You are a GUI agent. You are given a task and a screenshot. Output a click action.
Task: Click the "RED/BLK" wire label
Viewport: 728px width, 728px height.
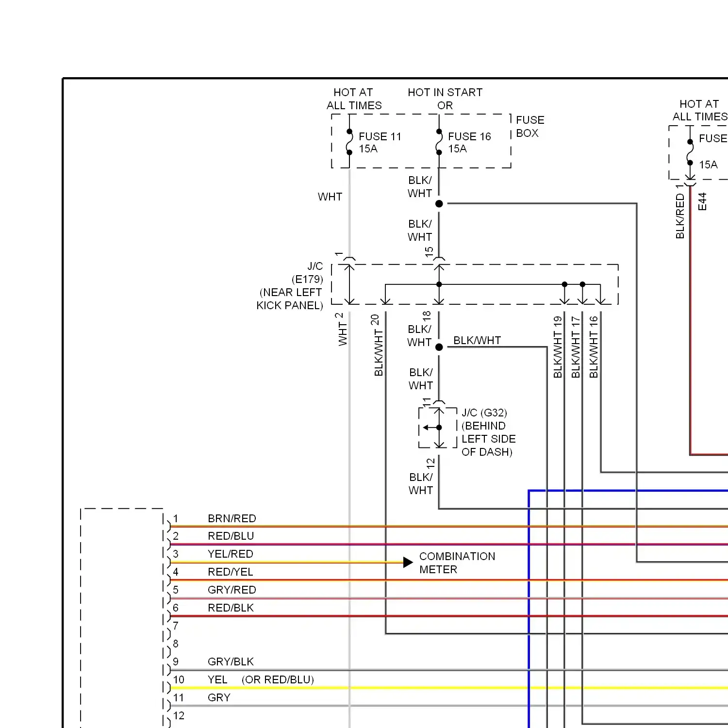coord(231,608)
